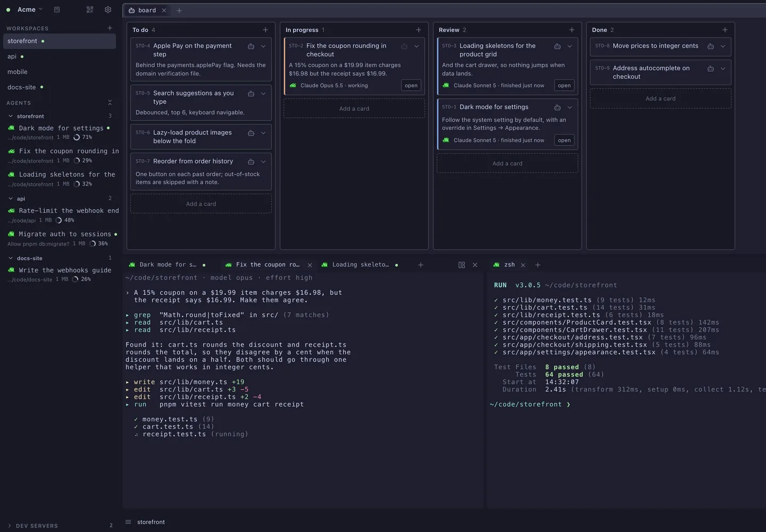Expand the Move prices to integer cents chevron

(723, 46)
